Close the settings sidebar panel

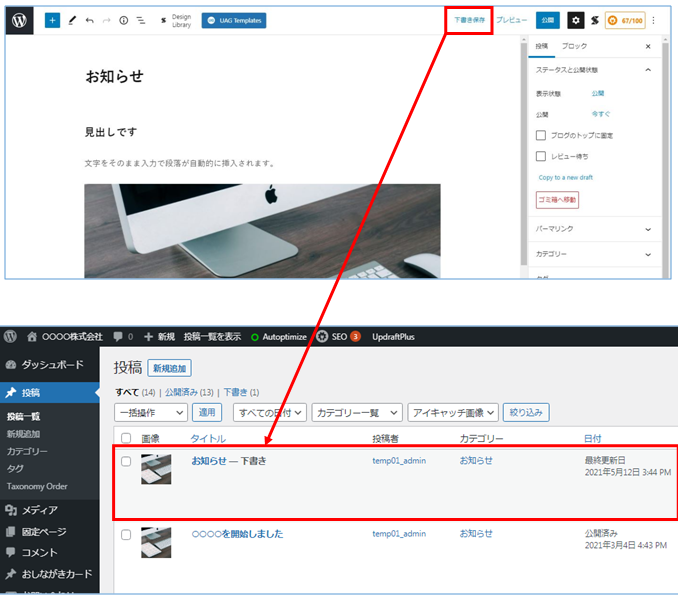[x=648, y=46]
